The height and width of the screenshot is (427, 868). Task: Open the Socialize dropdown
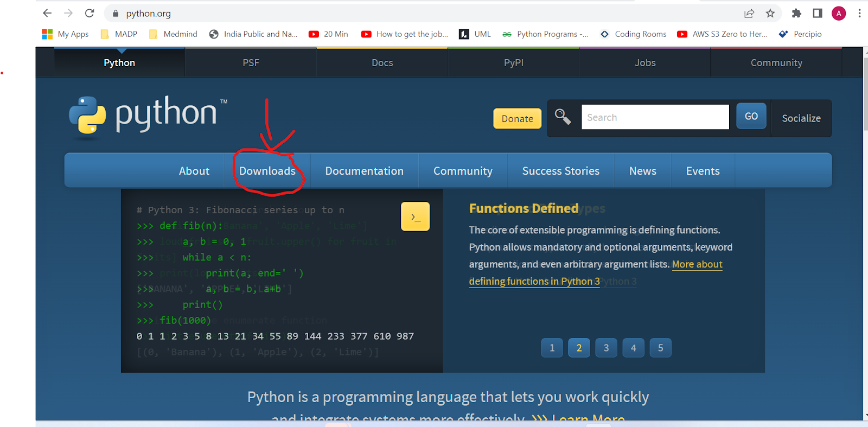click(801, 118)
